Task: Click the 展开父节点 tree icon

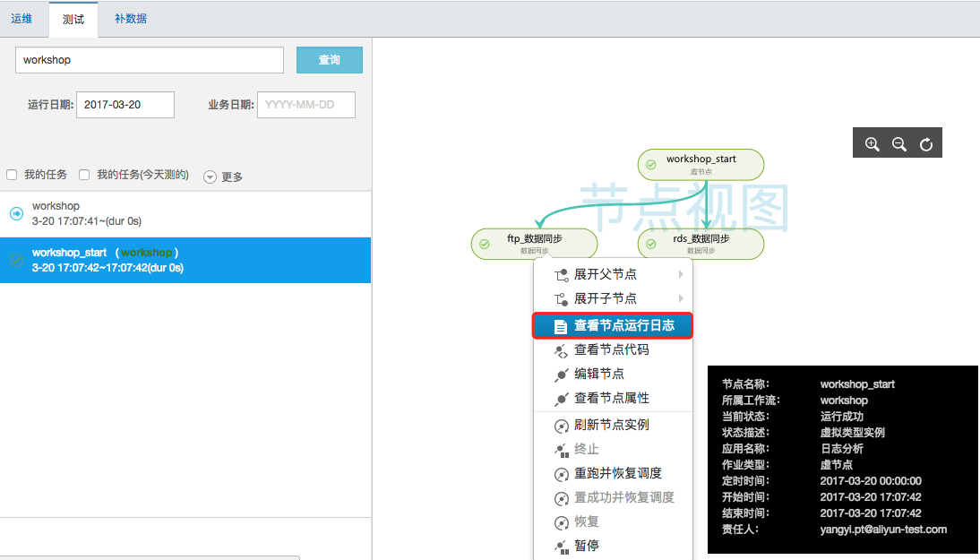Action: coord(562,274)
